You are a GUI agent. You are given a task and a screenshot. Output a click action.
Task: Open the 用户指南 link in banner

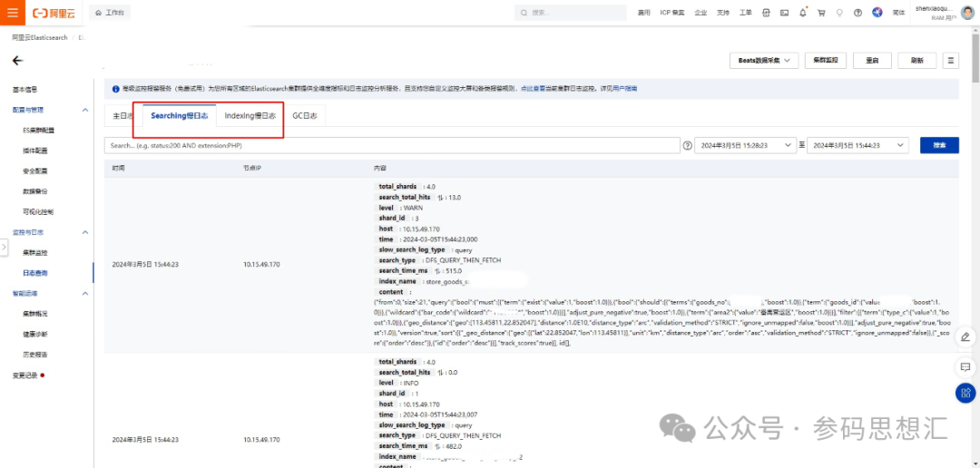[x=625, y=90]
